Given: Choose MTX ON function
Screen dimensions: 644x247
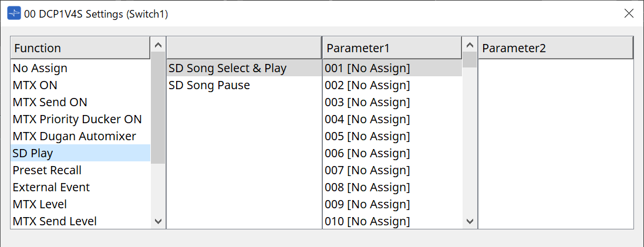Looking at the screenshot, I should tap(35, 85).
